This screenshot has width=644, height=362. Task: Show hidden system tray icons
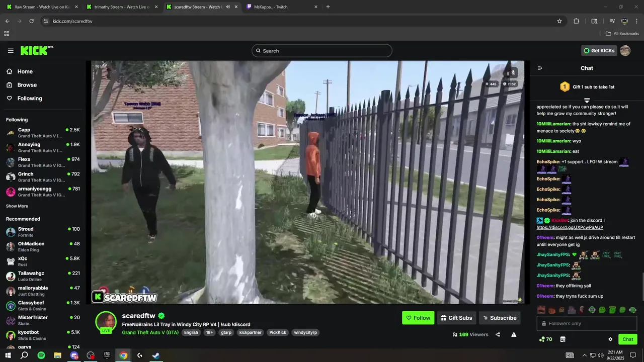click(584, 355)
